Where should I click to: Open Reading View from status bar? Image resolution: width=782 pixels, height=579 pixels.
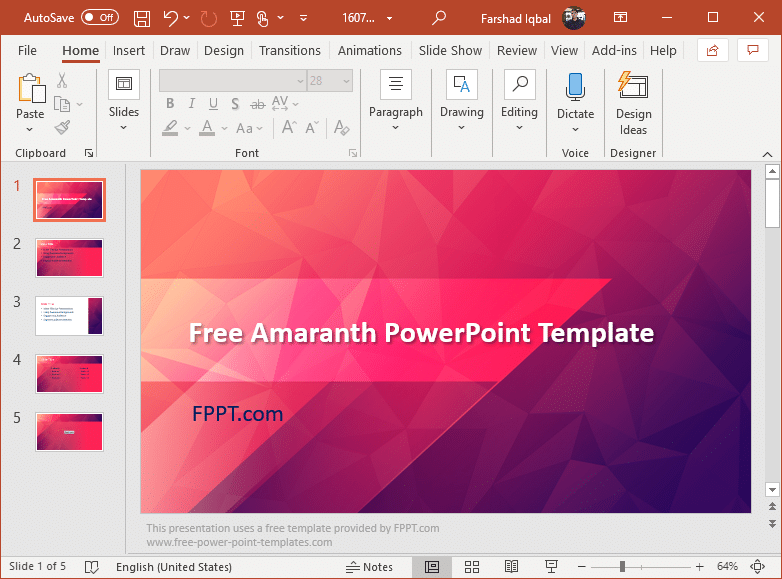(511, 567)
